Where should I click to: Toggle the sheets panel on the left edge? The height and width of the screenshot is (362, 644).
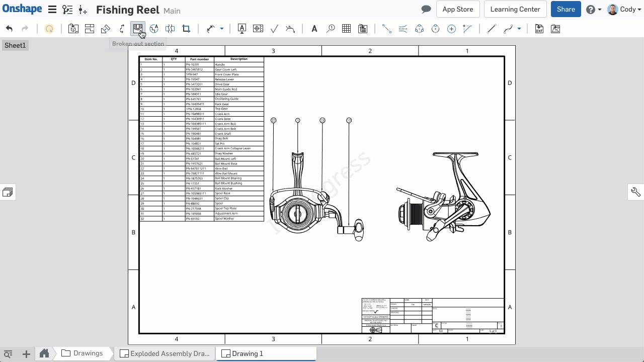click(8, 192)
